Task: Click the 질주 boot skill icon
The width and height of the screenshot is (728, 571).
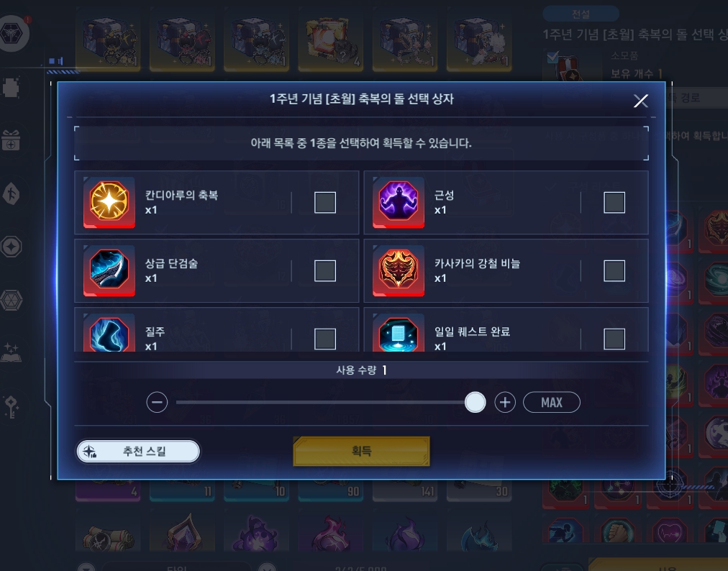Action: point(109,333)
